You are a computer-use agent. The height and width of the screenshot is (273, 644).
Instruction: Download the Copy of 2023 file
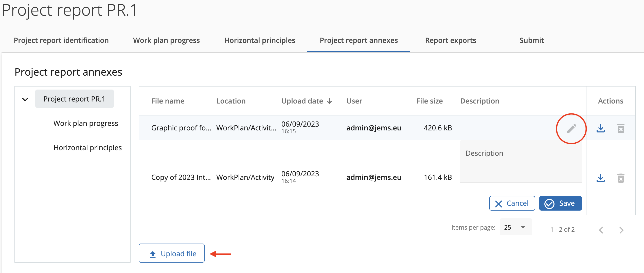click(x=600, y=178)
